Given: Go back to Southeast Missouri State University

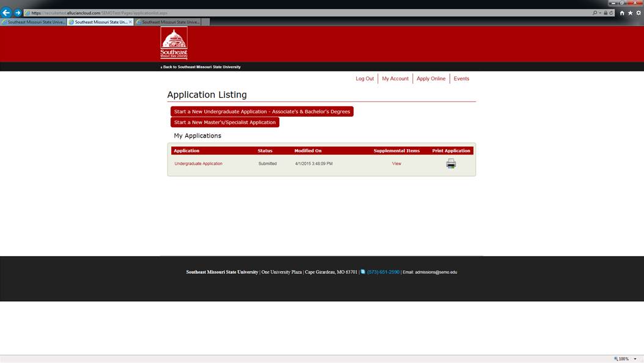Looking at the screenshot, I should click(201, 67).
